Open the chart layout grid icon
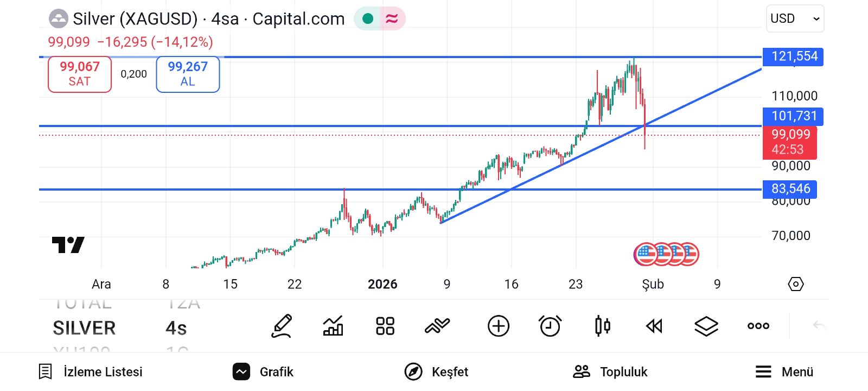This screenshot has width=868, height=391. click(x=385, y=326)
